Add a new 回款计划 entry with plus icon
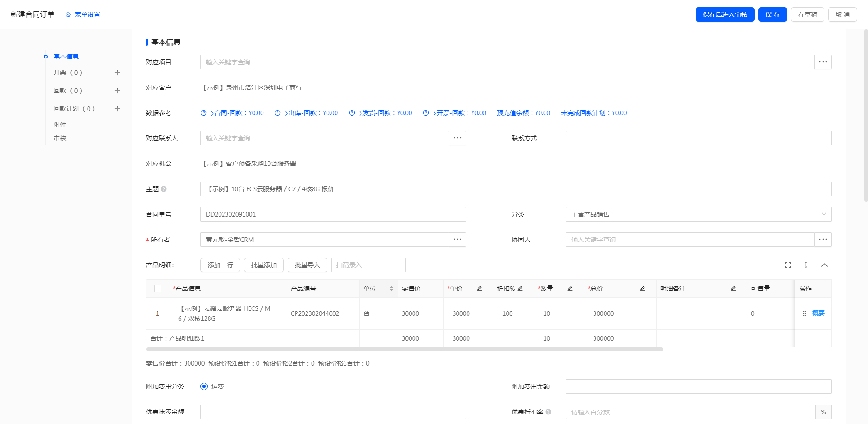Image resolution: width=868 pixels, height=424 pixels. 117,109
